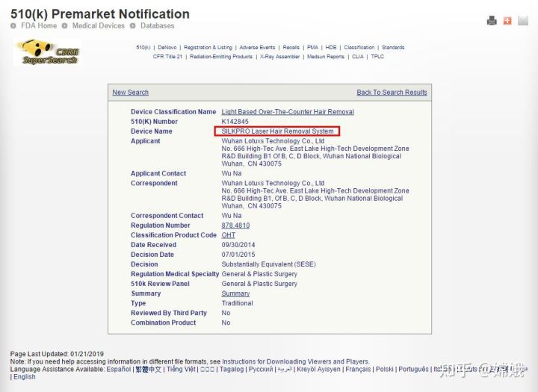Open Adverse Events link
Screen dimensions: 538x392
tap(257, 47)
